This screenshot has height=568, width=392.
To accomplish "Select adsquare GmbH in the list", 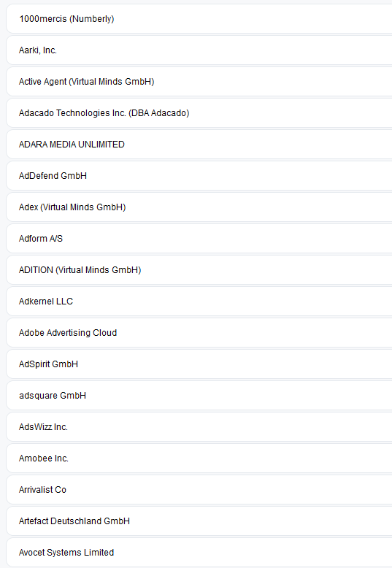I will coord(199,396).
